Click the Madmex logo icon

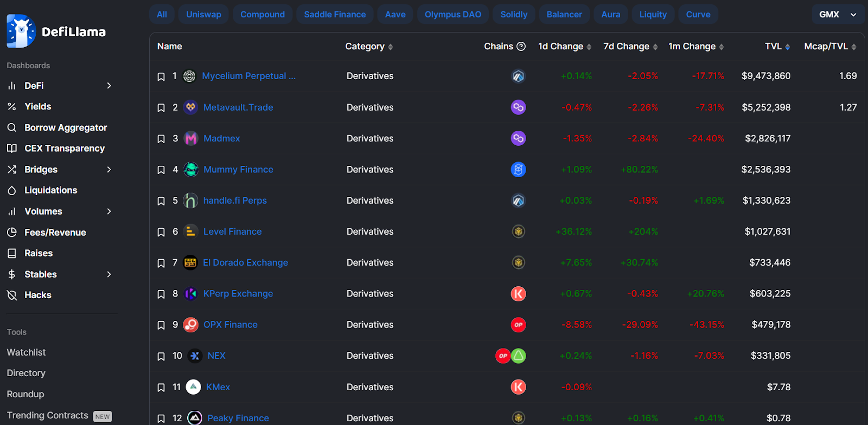pos(191,139)
